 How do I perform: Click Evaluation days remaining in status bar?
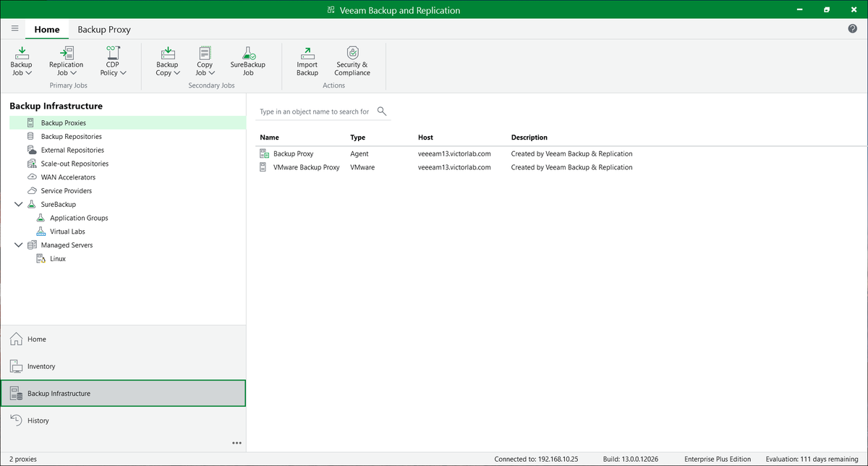click(813, 459)
